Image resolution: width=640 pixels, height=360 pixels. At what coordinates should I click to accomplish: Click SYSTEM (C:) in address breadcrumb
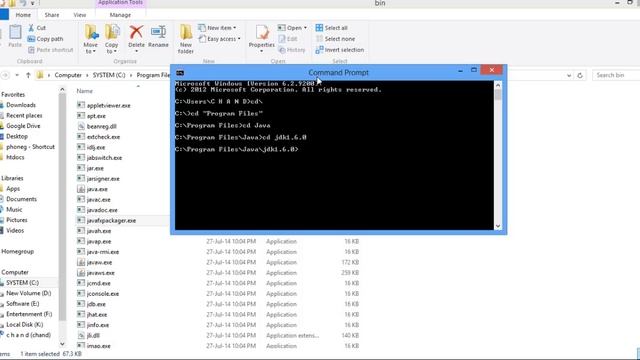(x=109, y=75)
